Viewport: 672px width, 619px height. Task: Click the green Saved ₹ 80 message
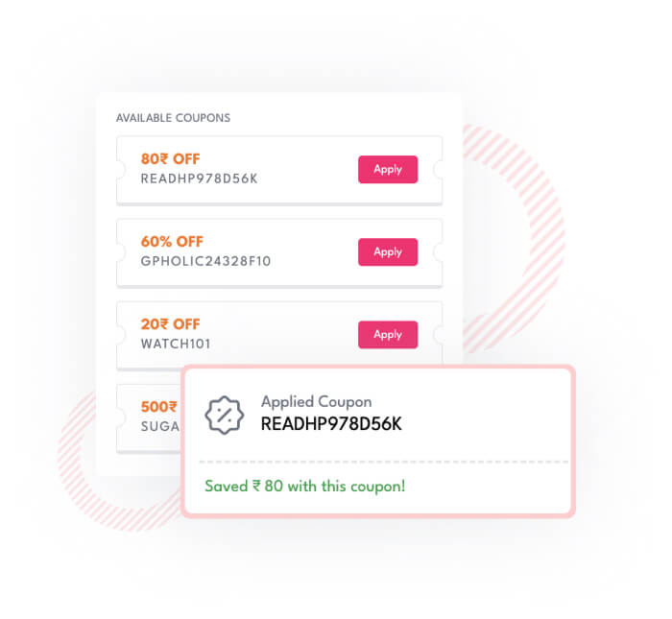click(x=304, y=486)
